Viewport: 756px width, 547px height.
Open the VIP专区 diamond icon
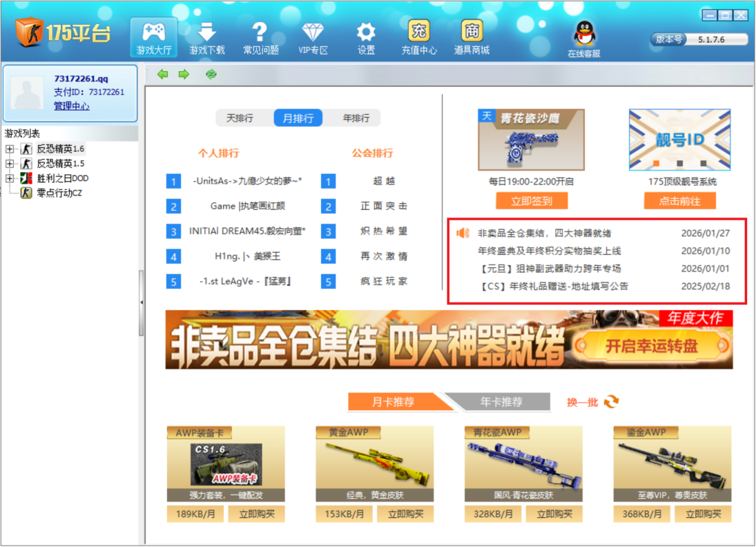click(312, 32)
